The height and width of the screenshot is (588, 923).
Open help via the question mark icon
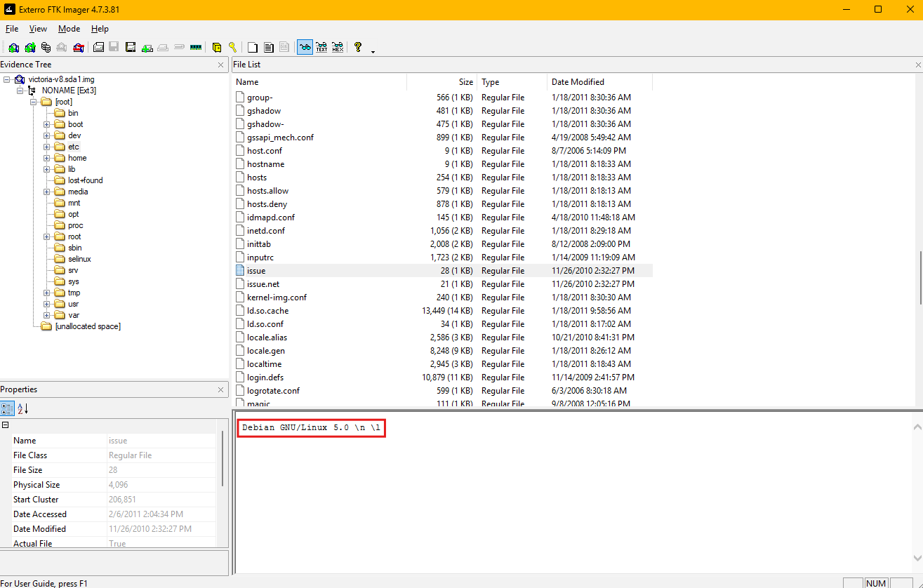pos(358,48)
